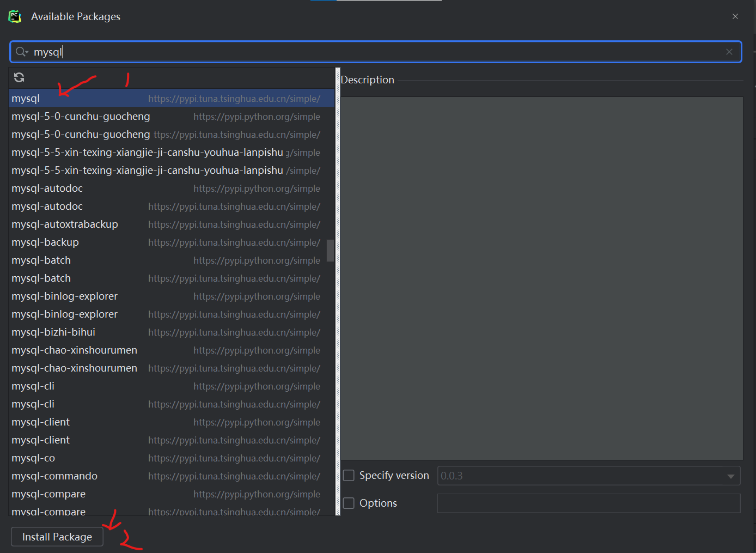Viewport: 756px width, 553px height.
Task: Clear the search field using the X icon
Action: [729, 52]
